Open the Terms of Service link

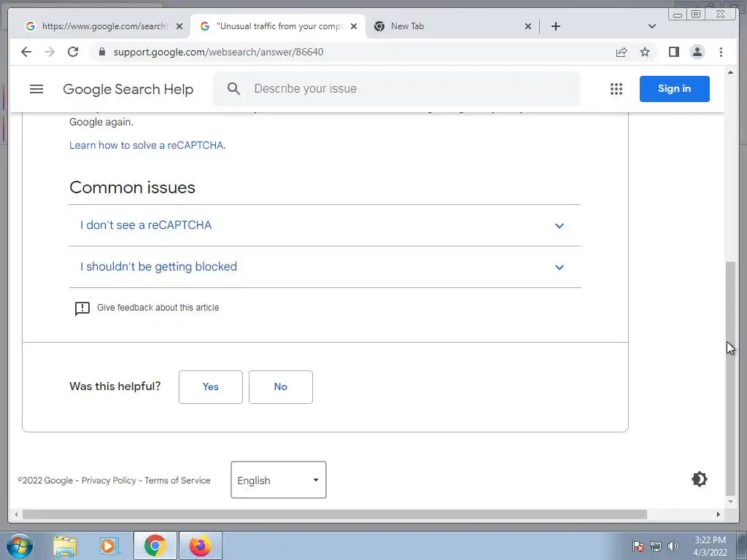point(177,481)
